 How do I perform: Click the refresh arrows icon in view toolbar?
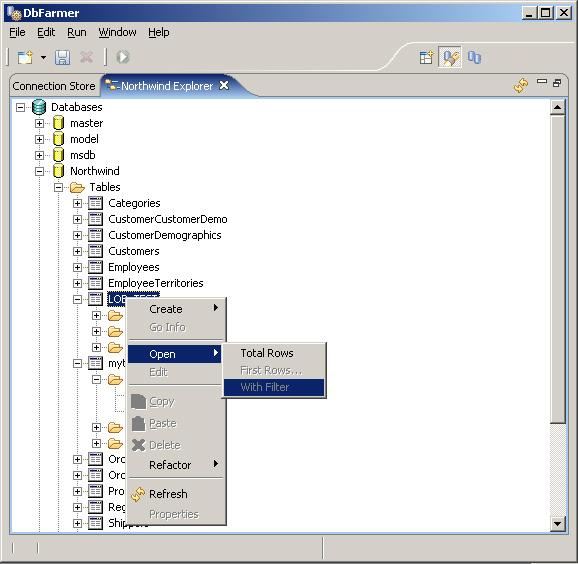[520, 86]
